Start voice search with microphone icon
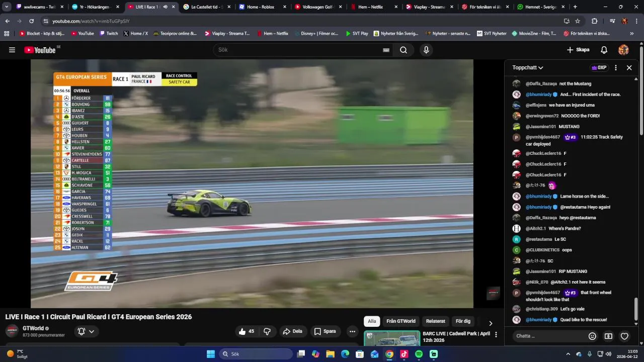Viewport: 644px width, 362px height. (x=426, y=50)
